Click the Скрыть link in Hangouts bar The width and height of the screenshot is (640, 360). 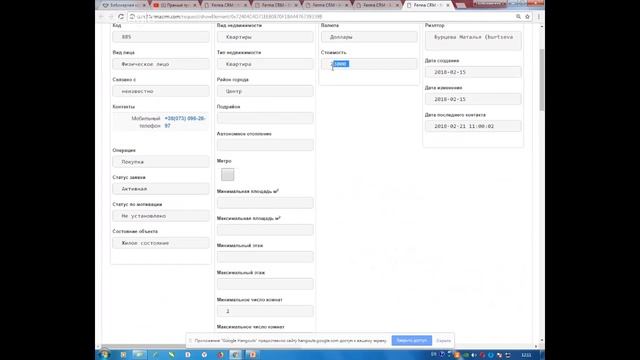443,340
